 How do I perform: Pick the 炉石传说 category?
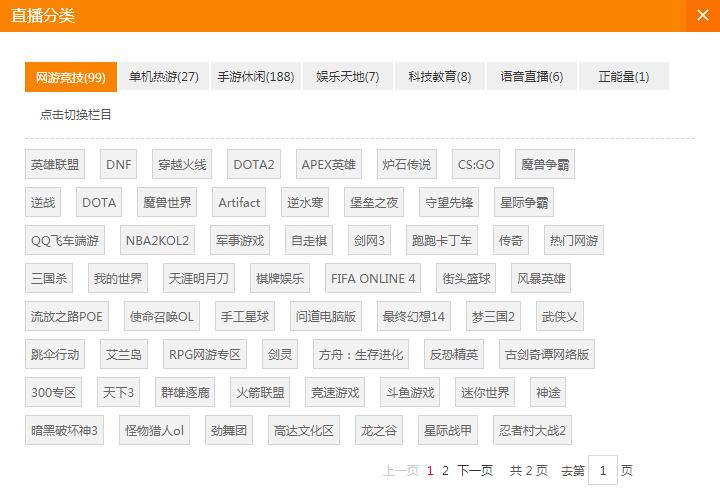click(407, 164)
